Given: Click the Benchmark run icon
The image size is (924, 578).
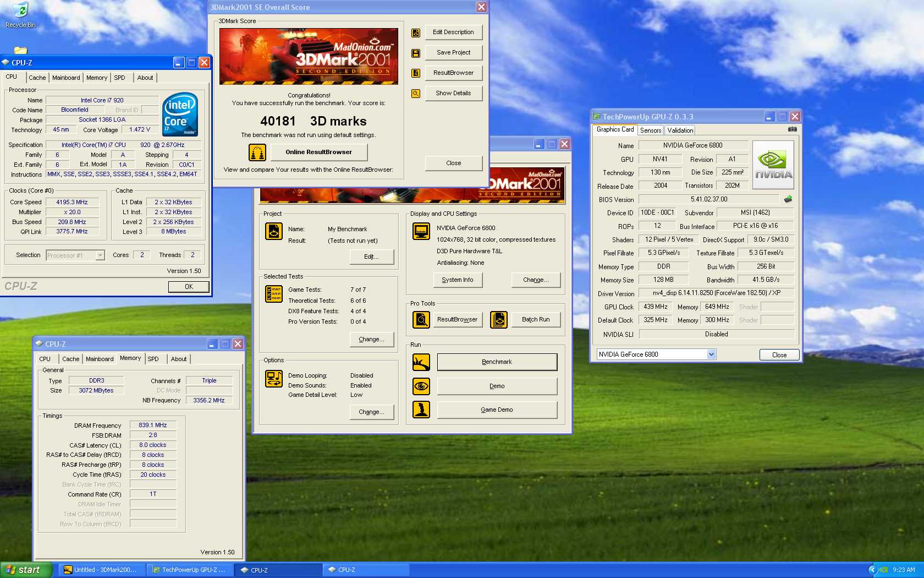Looking at the screenshot, I should (421, 362).
